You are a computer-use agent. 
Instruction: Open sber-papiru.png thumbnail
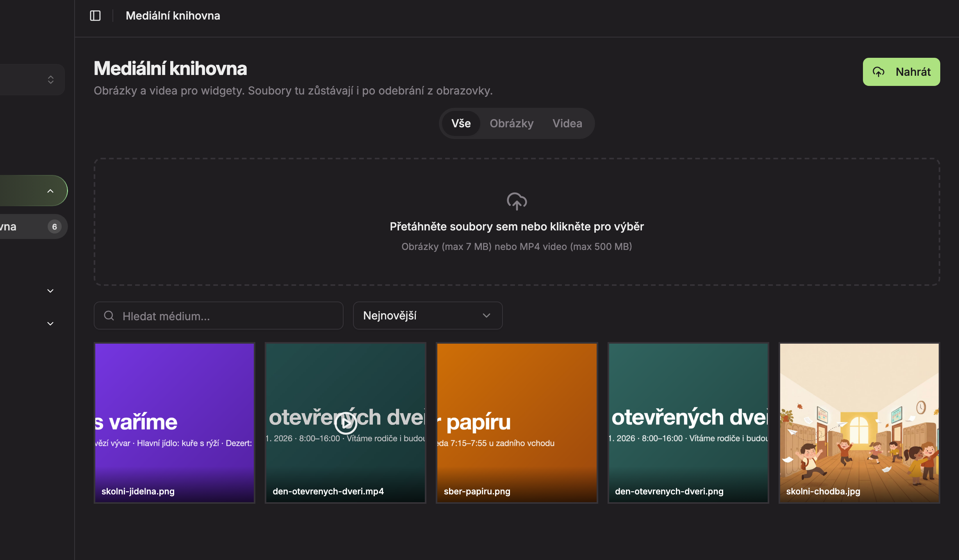click(x=517, y=423)
